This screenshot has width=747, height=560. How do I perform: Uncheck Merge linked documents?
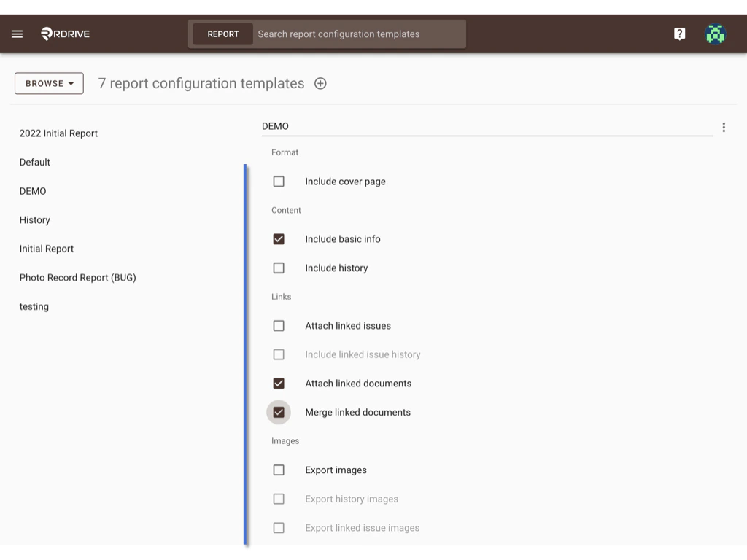tap(279, 412)
